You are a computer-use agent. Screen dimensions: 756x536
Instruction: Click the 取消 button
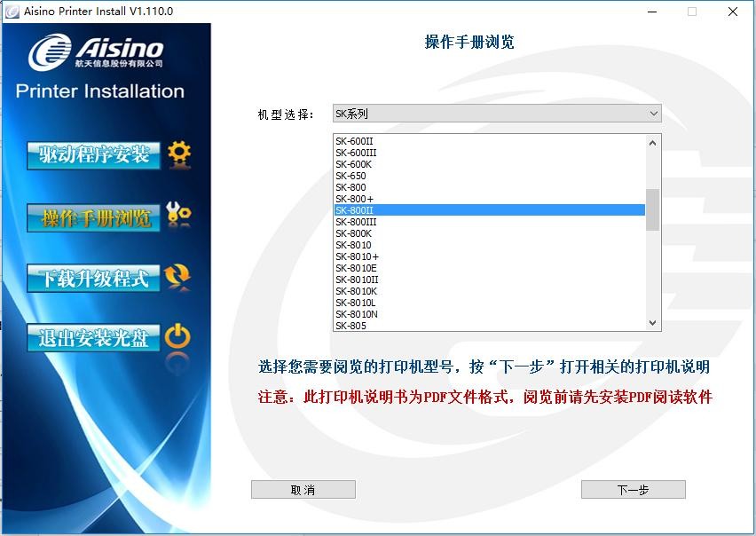coord(303,490)
